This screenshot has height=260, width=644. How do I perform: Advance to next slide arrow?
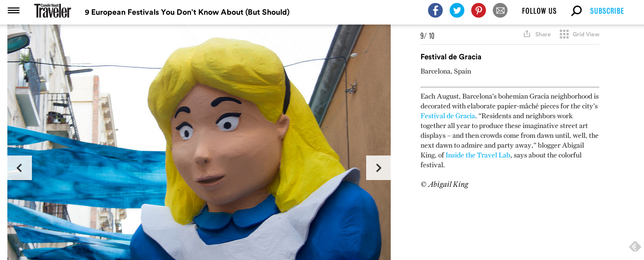378,168
